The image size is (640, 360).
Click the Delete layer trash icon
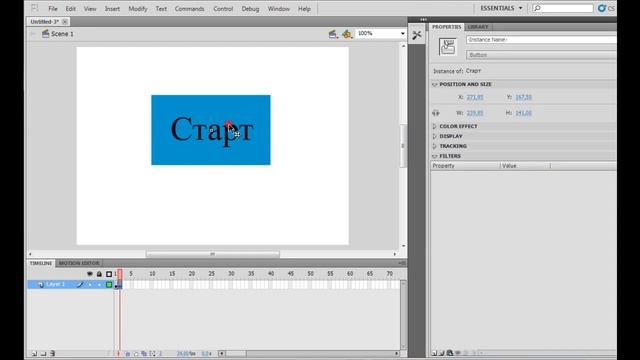[52, 353]
